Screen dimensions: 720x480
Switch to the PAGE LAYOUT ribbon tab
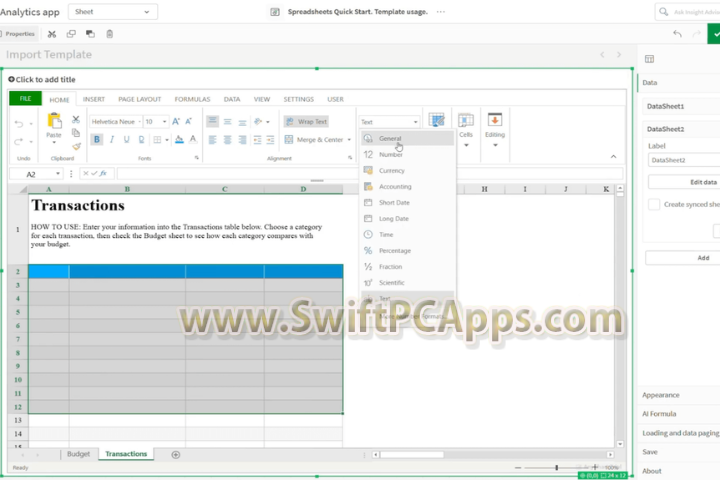[x=140, y=99]
